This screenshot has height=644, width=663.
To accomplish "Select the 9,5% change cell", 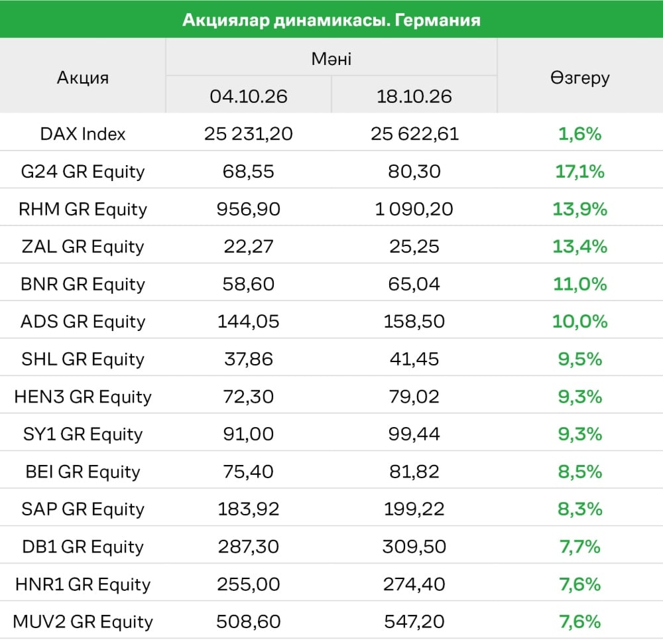I will (580, 359).
